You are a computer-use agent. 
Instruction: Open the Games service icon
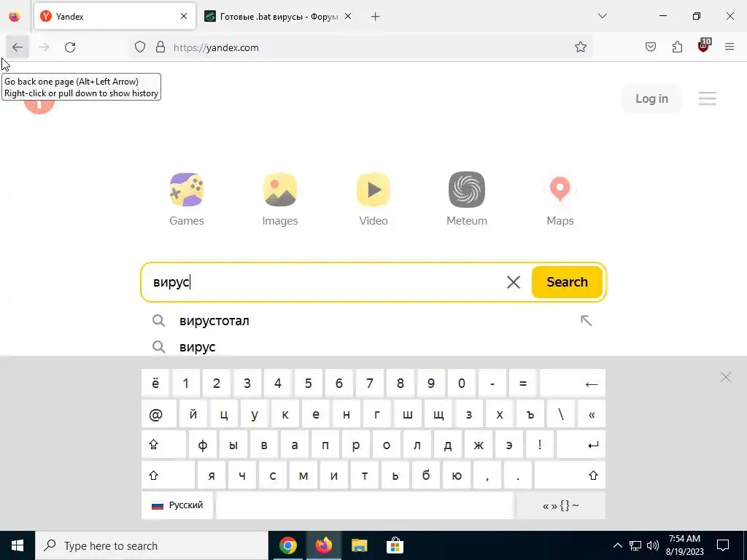pyautogui.click(x=187, y=200)
